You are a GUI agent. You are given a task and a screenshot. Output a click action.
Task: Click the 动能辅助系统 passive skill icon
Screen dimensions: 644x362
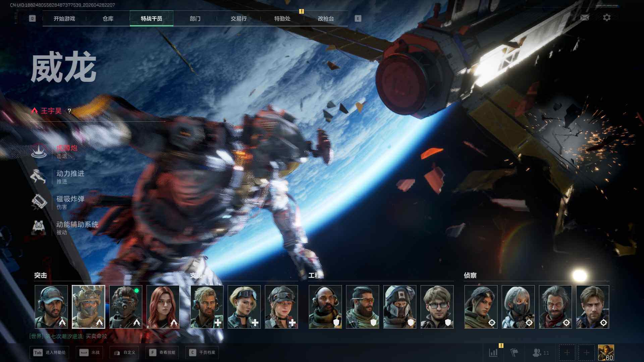[x=39, y=228]
